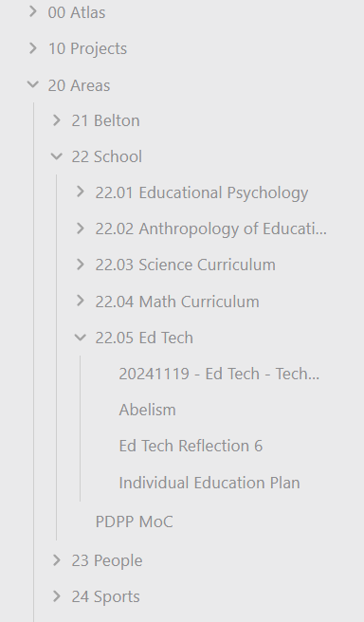Expand the 21 Belton folder chevron
The image size is (364, 622).
click(57, 120)
